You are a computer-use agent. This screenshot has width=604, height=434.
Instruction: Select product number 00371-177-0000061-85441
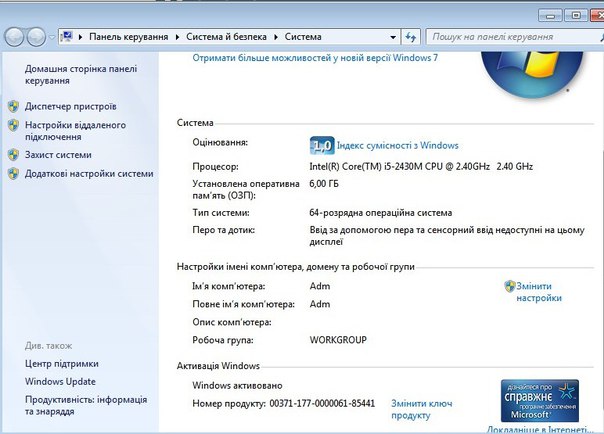tap(322, 403)
